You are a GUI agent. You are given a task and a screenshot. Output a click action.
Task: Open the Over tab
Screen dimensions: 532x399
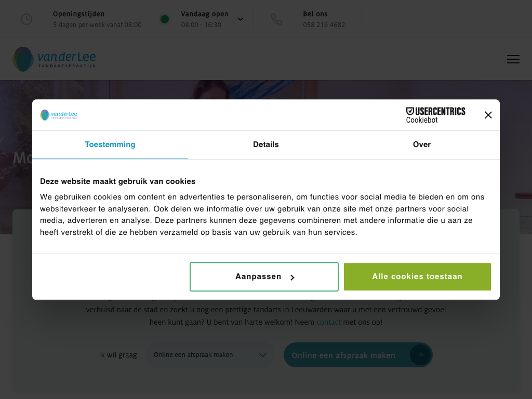tap(422, 144)
